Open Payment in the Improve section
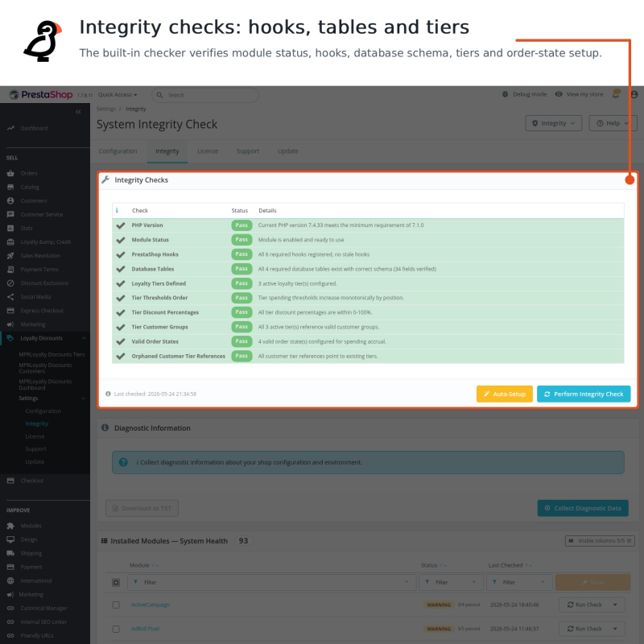 pyautogui.click(x=31, y=568)
